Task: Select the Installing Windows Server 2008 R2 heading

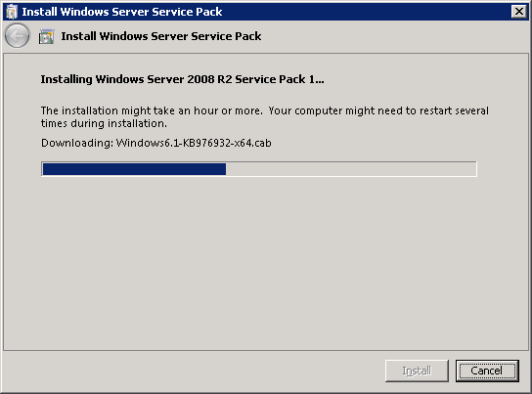Action: pos(182,79)
